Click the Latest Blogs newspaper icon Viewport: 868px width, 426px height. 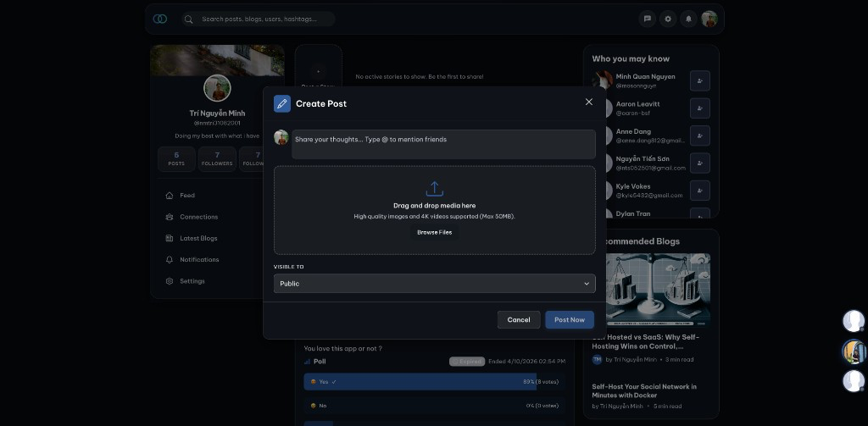click(170, 239)
